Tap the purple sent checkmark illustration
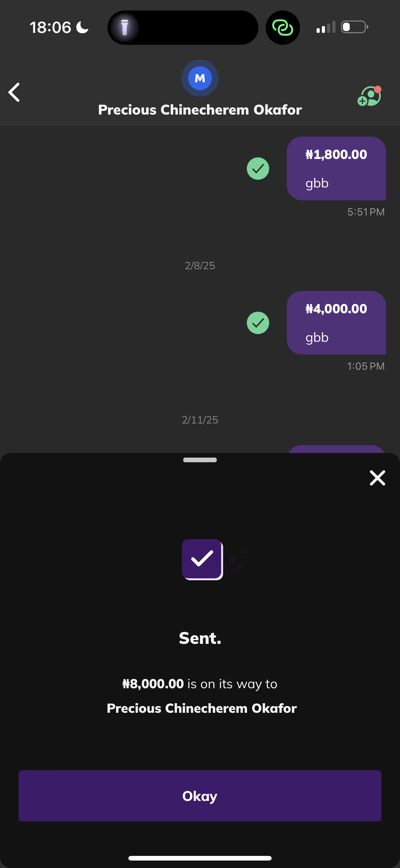This screenshot has height=868, width=400. pyautogui.click(x=202, y=559)
